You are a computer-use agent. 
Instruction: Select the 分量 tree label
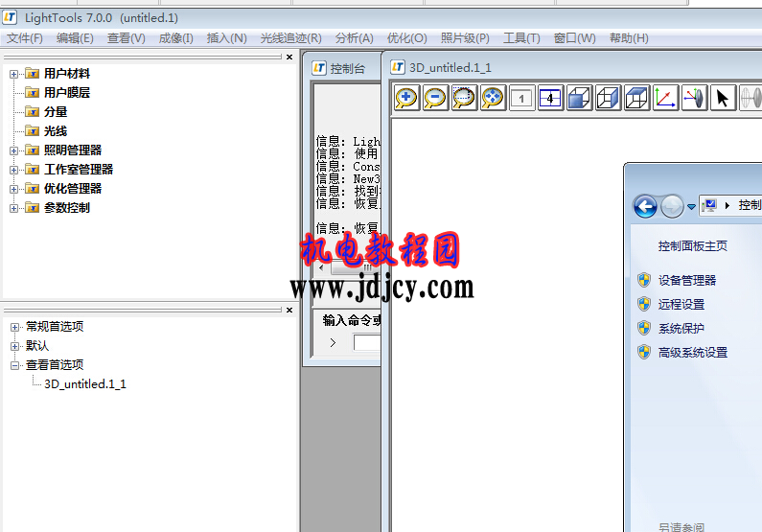(x=56, y=112)
